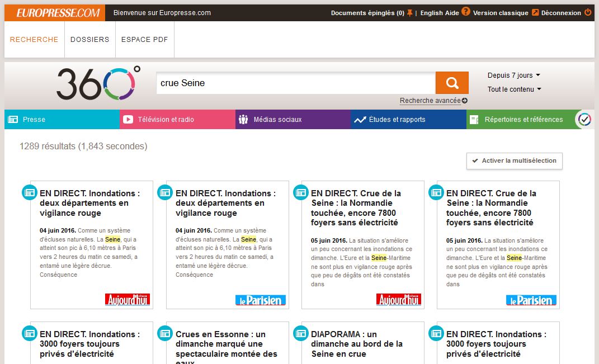Expand the "Depuis 7 jours" period dropdown
The image size is (599, 364).
[514, 75]
